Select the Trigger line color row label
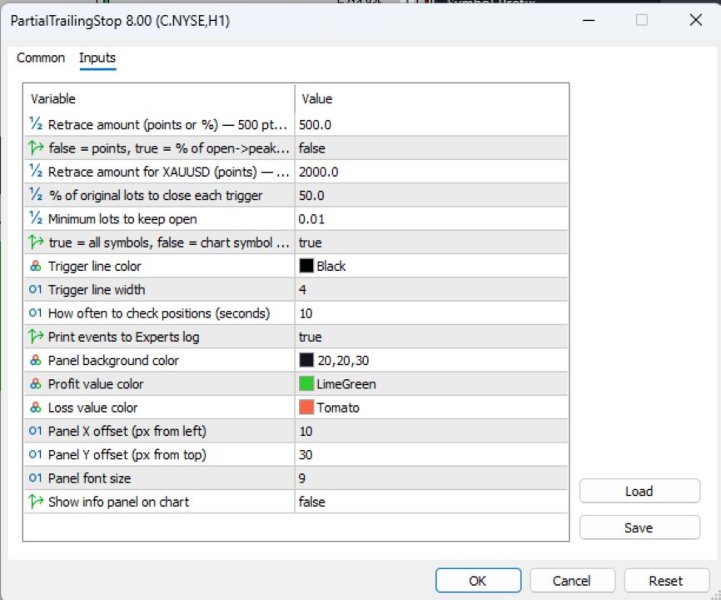 coord(94,266)
